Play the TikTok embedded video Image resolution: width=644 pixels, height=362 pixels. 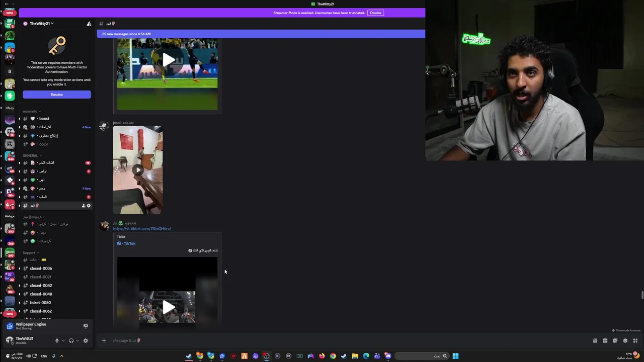[x=168, y=307]
